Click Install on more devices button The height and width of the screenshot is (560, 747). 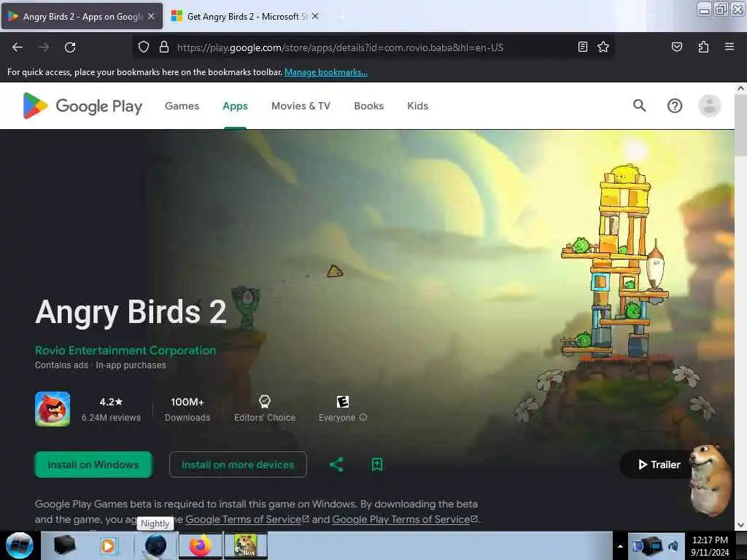pyautogui.click(x=238, y=464)
